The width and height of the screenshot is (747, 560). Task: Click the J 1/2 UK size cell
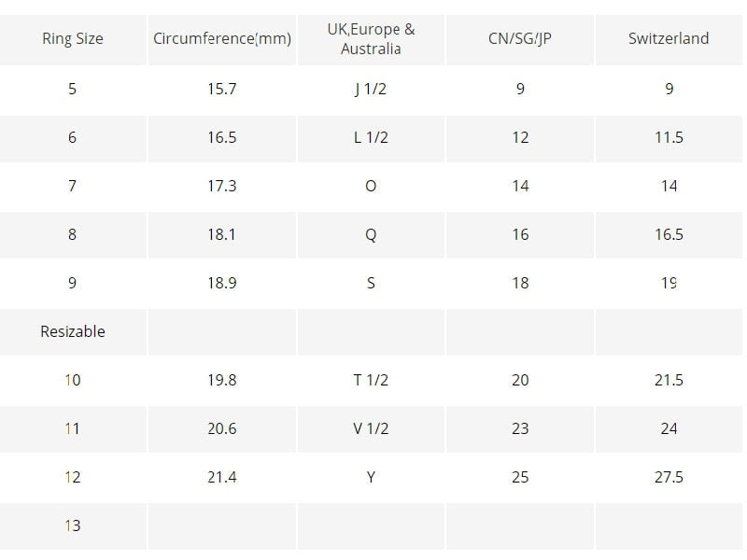371,89
